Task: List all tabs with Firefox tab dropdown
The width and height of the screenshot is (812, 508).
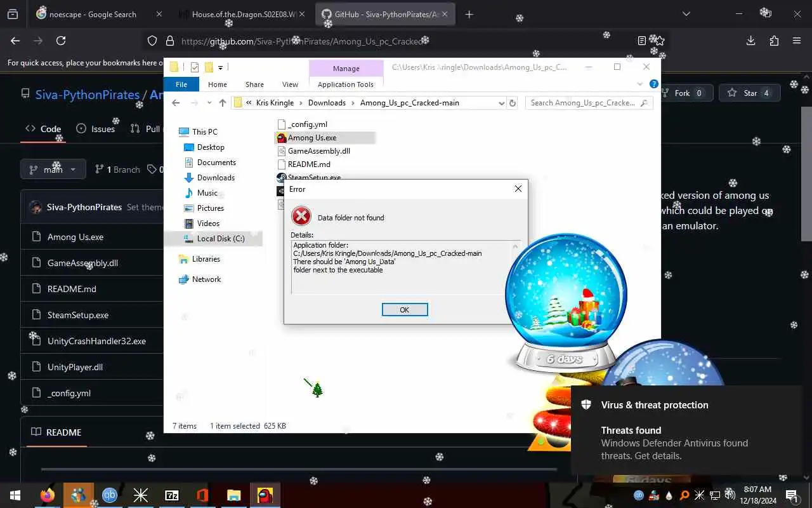Action: (x=686, y=14)
